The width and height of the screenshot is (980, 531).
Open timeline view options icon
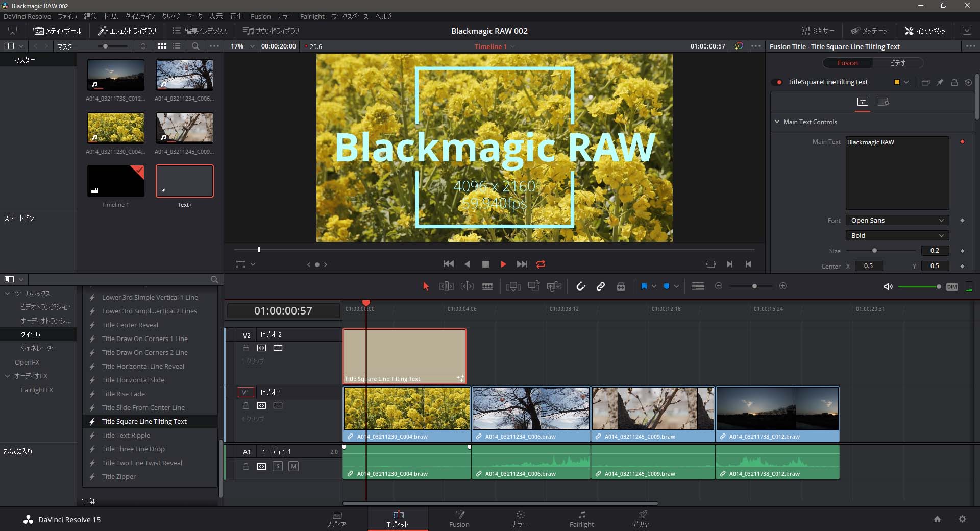click(x=698, y=286)
